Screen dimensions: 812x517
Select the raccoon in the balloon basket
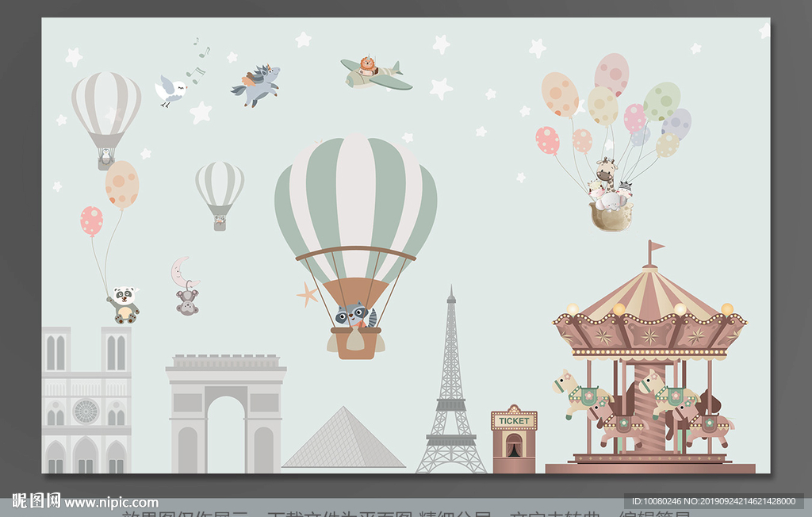tap(356, 316)
